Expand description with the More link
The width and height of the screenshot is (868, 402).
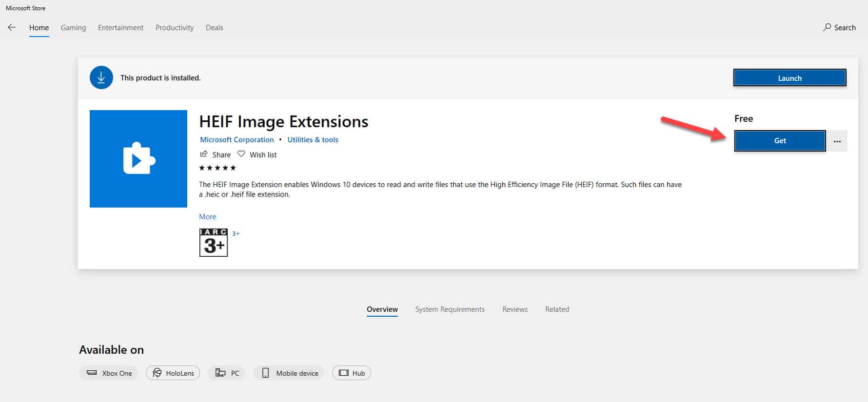[207, 217]
